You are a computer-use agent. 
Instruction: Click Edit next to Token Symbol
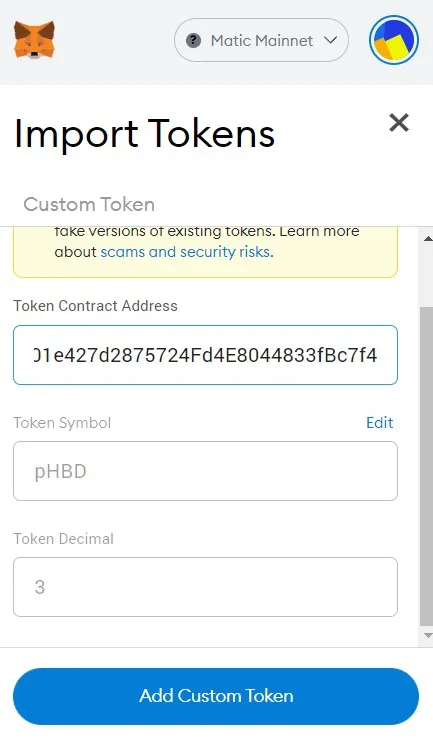[x=379, y=423]
